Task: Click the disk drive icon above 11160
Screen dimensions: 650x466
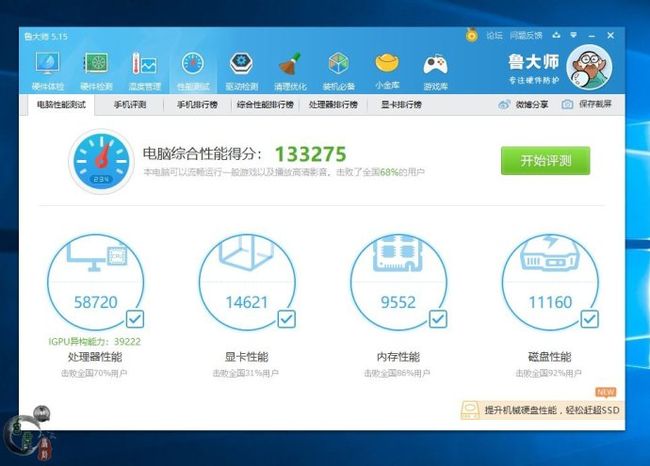Action: pyautogui.click(x=550, y=253)
